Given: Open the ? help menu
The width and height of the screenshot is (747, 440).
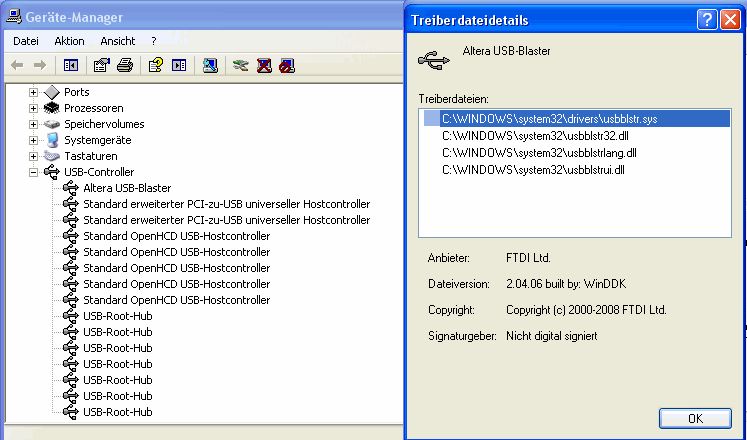Looking at the screenshot, I should (153, 41).
